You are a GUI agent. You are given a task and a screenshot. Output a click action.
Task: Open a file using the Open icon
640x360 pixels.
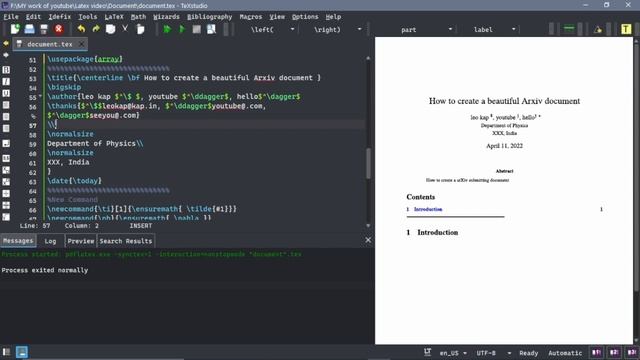tap(29, 29)
